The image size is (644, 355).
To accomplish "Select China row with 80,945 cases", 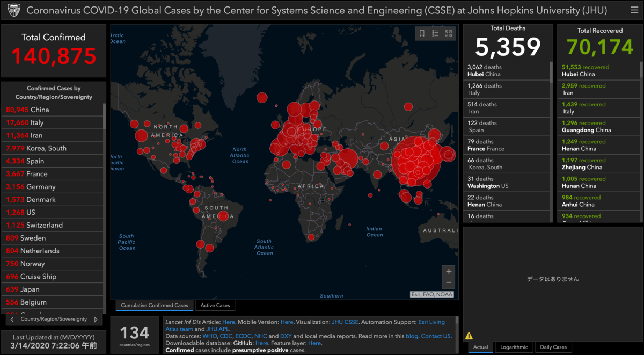I will coord(52,110).
